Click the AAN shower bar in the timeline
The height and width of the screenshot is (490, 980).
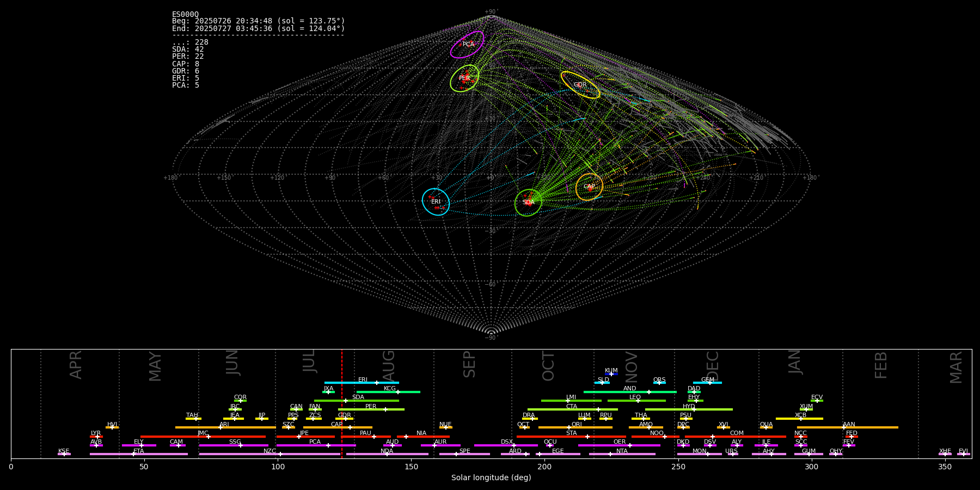pyautogui.click(x=848, y=427)
